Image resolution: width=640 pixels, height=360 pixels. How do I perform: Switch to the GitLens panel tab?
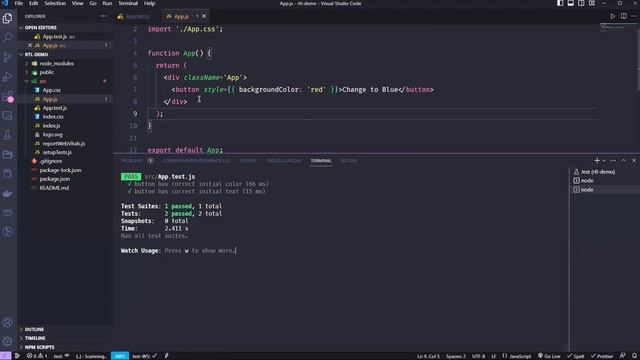pyautogui.click(x=349, y=161)
